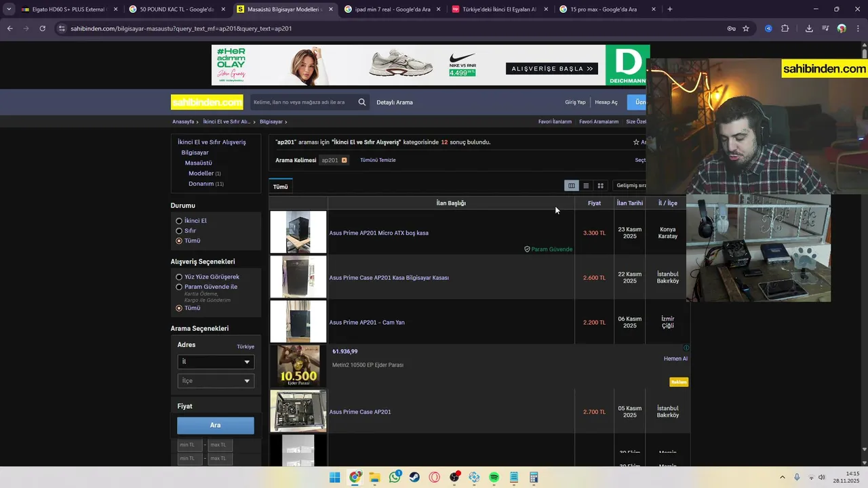This screenshot has width=868, height=488.
Task: Switch to gallery grid view icon
Action: point(600,186)
